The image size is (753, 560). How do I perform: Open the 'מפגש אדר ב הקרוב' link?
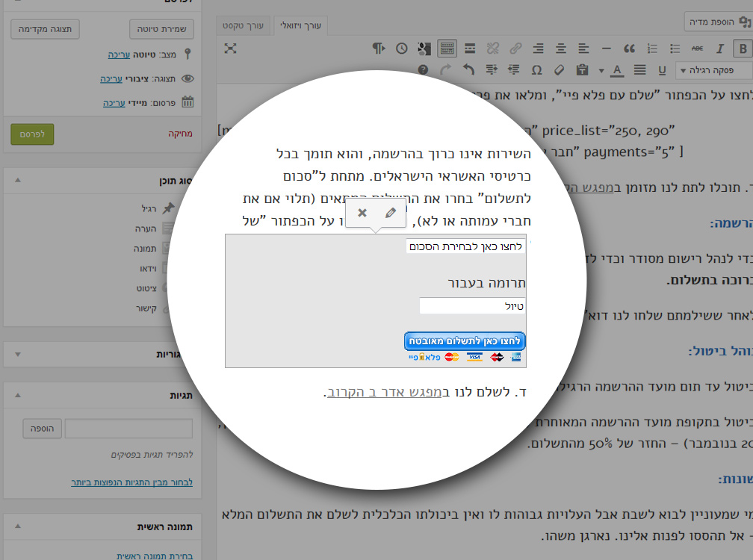pos(384,392)
